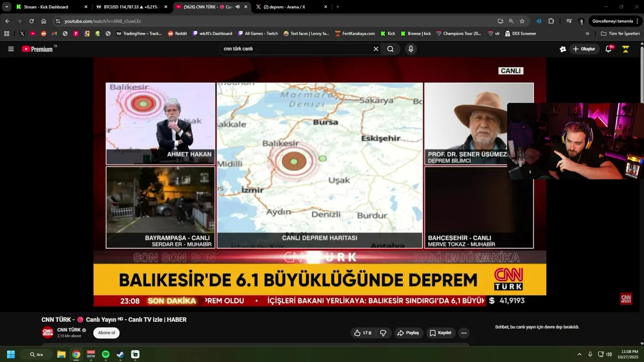Open a new browser tab
The image size is (644, 362).
pyautogui.click(x=338, y=7)
